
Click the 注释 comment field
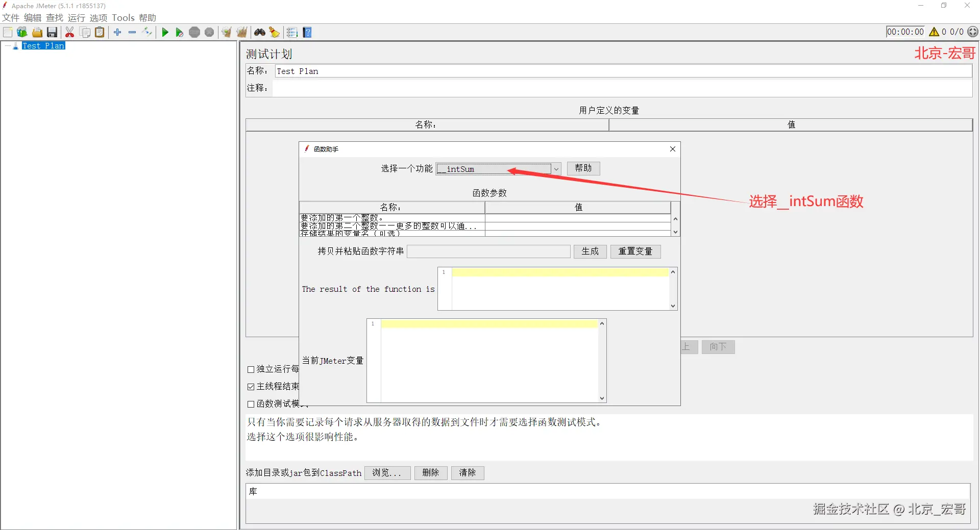tap(622, 88)
